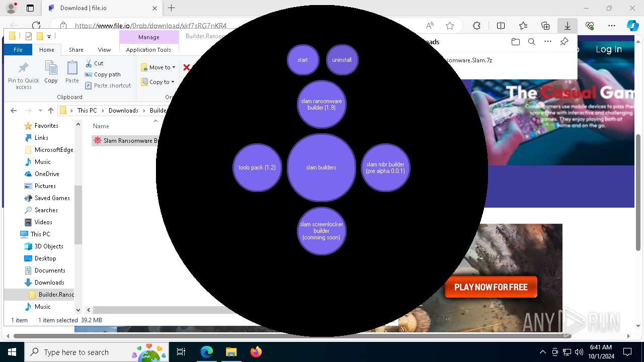This screenshot has height=362, width=644.
Task: Click the search icon in Downloads panel
Action: pos(531,42)
